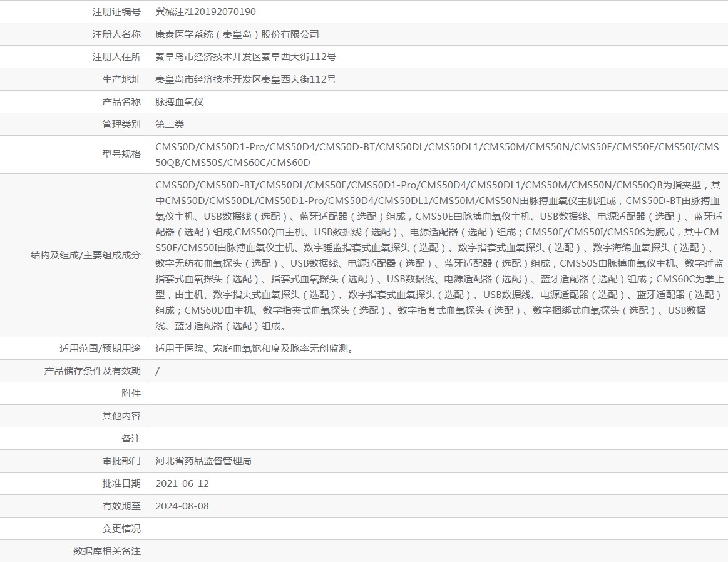Click the 数据库相关备注 label
Image resolution: width=728 pixels, height=562 pixels.
(x=107, y=551)
